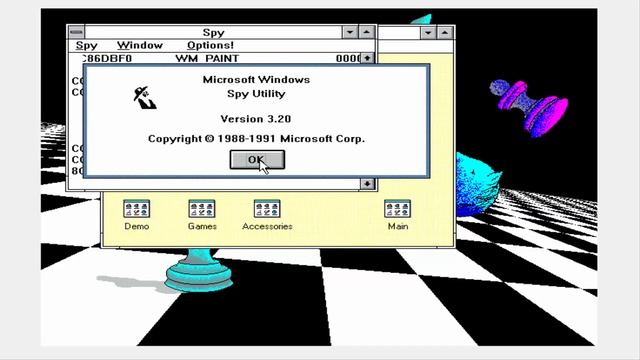Minimize the Spy window
This screenshot has width=640, height=360.
point(350,32)
